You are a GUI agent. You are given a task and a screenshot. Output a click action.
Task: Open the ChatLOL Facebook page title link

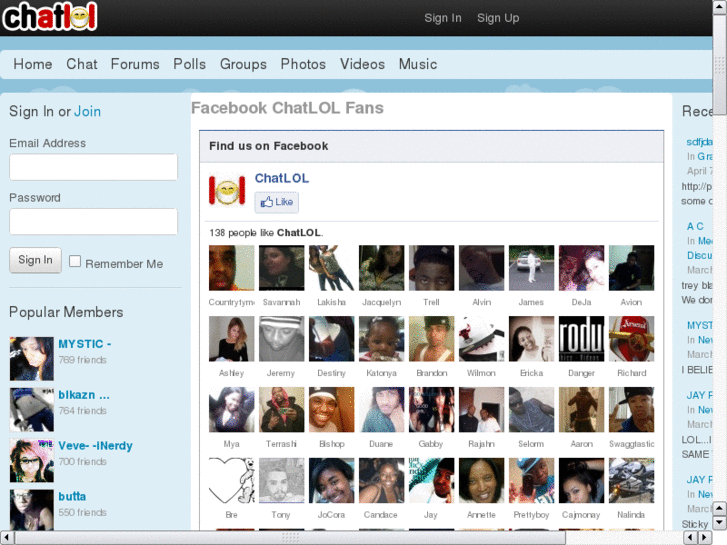pyautogui.click(x=281, y=178)
